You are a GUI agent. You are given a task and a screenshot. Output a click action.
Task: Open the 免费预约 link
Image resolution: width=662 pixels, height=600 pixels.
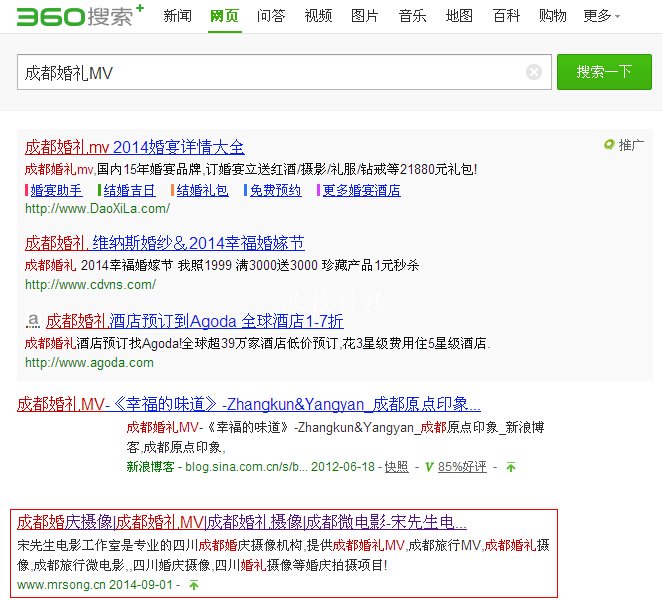[x=275, y=190]
